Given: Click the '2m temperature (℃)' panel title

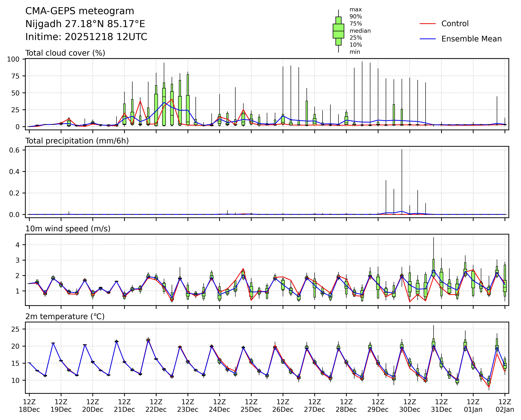Looking at the screenshot, I should [65, 316].
